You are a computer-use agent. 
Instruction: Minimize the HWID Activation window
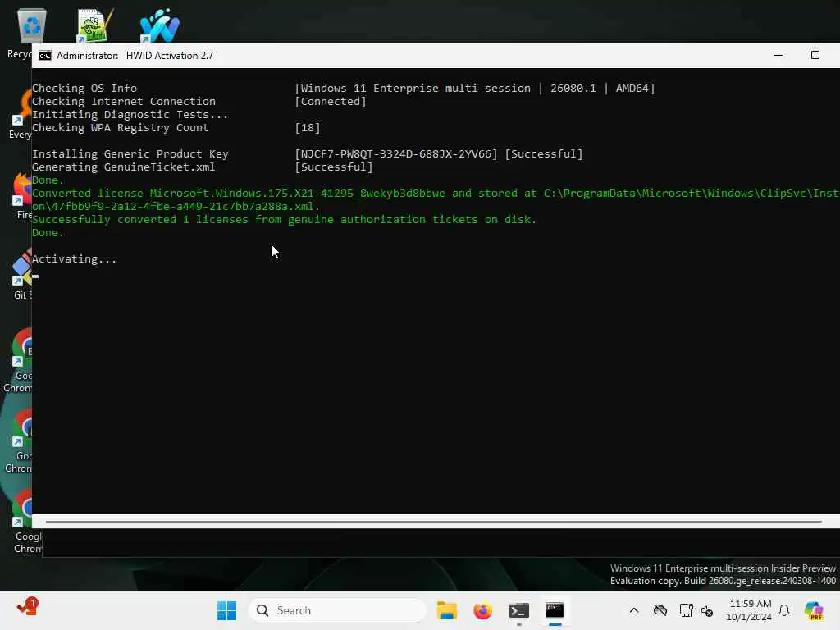[x=778, y=55]
